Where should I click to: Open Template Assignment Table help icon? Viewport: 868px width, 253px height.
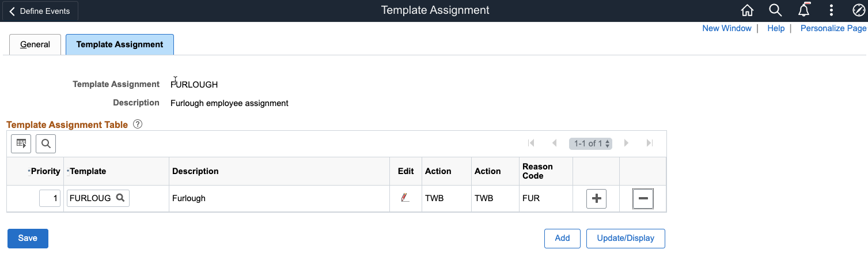pyautogui.click(x=138, y=124)
